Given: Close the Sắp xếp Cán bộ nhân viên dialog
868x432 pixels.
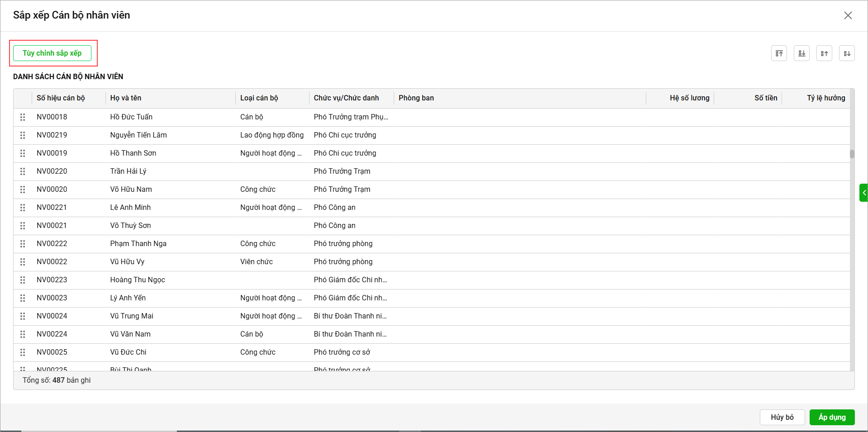Looking at the screenshot, I should (848, 15).
